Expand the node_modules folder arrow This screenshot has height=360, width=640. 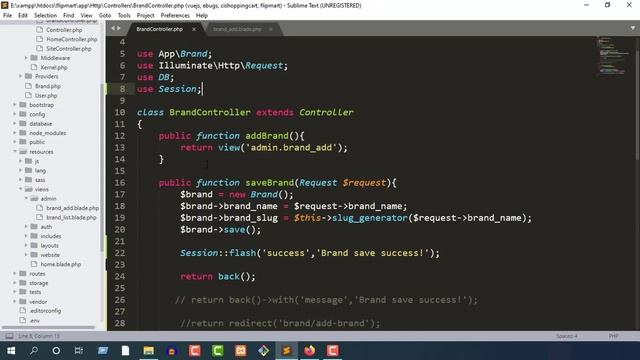(15, 133)
